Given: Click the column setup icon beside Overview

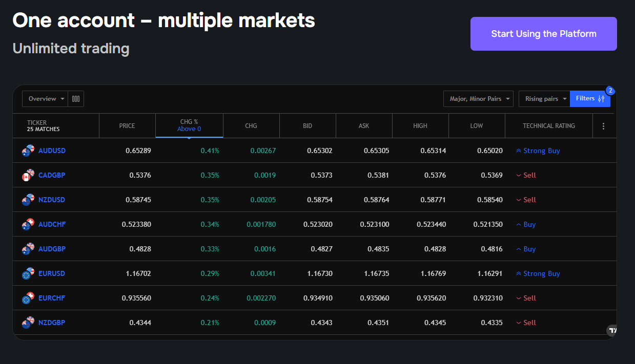Looking at the screenshot, I should pos(76,99).
